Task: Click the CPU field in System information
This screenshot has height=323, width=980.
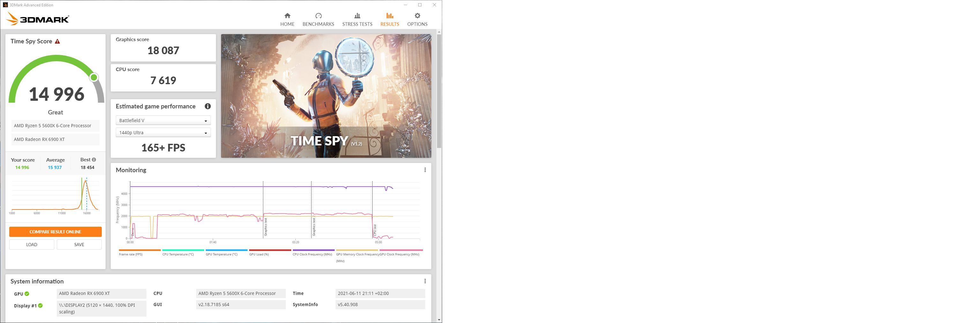Action: point(241,294)
